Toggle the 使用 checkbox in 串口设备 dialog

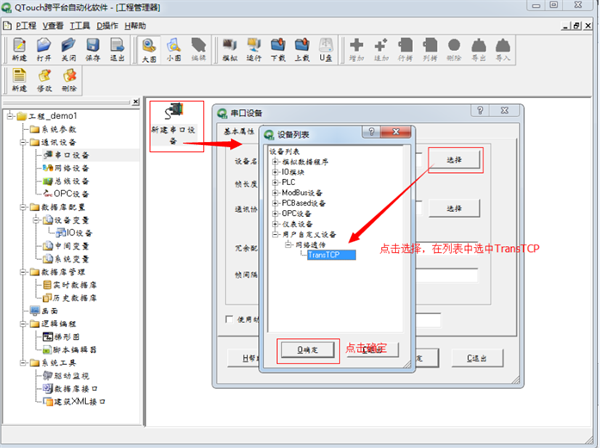coord(230,319)
